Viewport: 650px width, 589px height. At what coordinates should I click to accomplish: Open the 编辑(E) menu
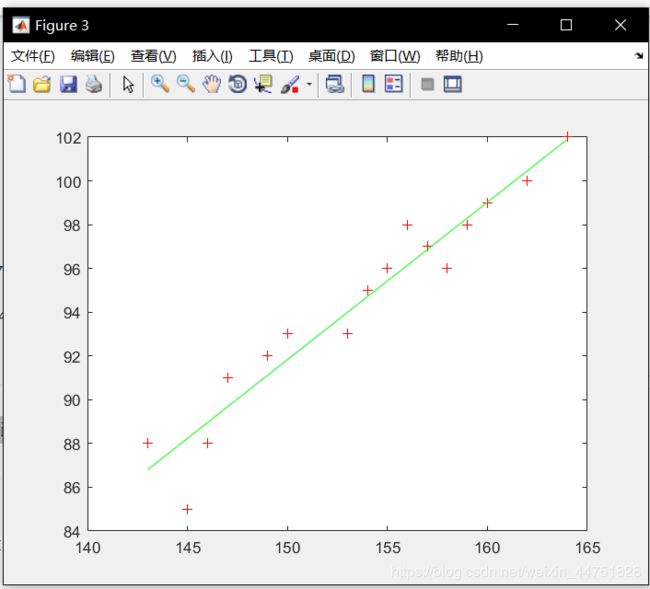pyautogui.click(x=93, y=56)
